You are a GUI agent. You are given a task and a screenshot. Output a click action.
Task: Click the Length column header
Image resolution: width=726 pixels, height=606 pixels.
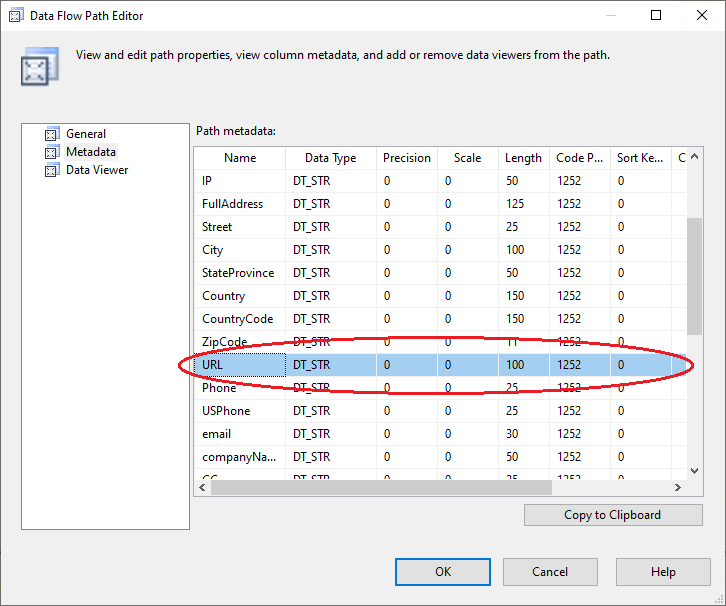click(523, 158)
